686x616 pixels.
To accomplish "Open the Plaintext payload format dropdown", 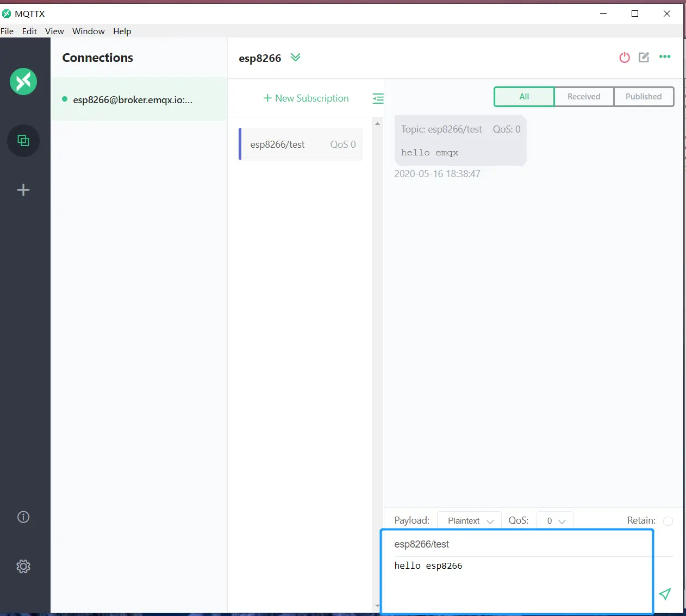I will [x=470, y=521].
